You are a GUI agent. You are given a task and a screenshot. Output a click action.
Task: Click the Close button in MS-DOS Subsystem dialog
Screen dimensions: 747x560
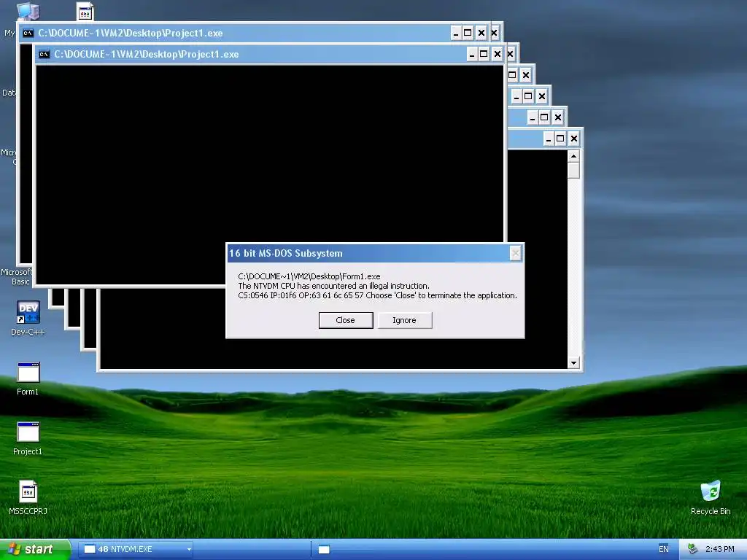point(345,320)
